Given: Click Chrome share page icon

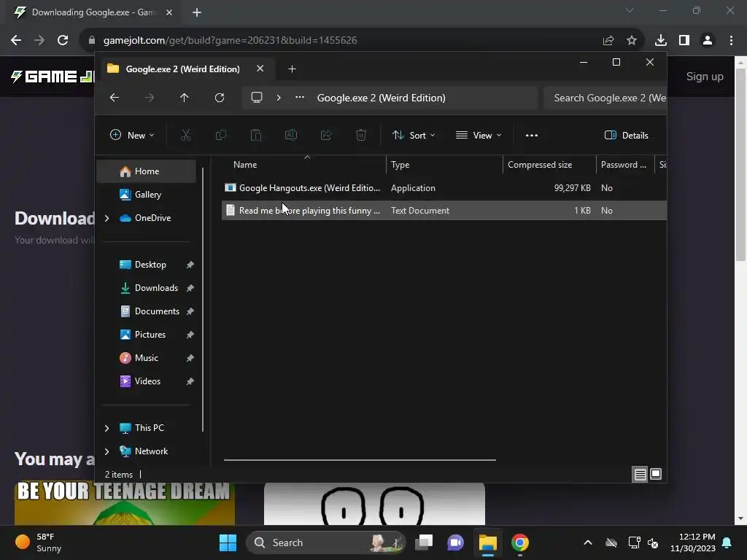Looking at the screenshot, I should pos(608,41).
